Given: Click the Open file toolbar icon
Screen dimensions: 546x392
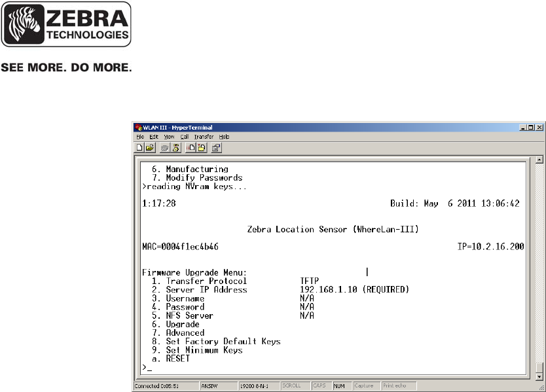Looking at the screenshot, I should click(x=150, y=148).
